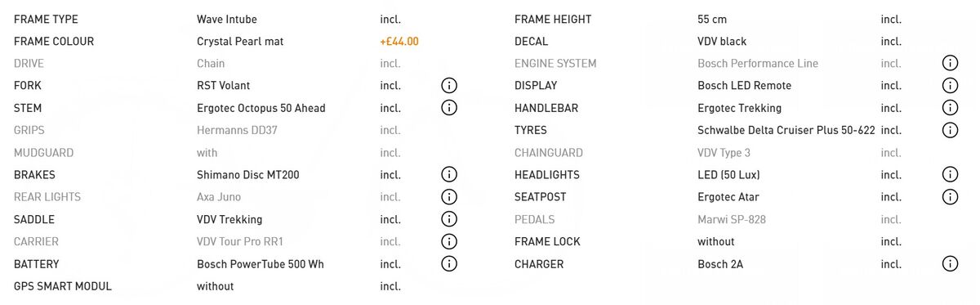980x305 pixels.
Task: View info for Ergotec Atar seatpost
Action: click(949, 196)
